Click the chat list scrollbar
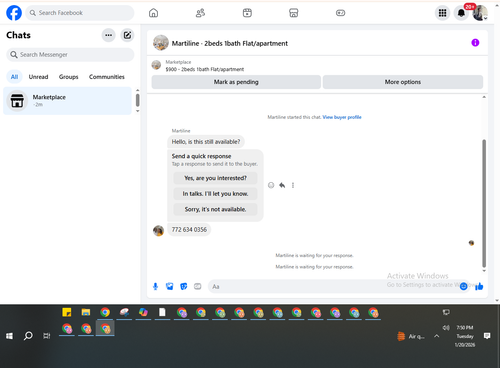 (138, 100)
